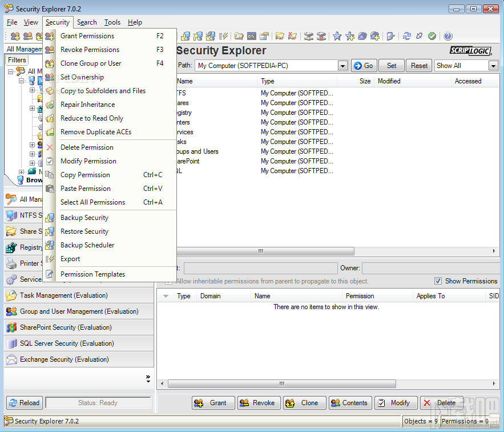Click the permissions list horizontal scrollbar thumb
Viewport: 504px width, 432px height.
[282, 383]
